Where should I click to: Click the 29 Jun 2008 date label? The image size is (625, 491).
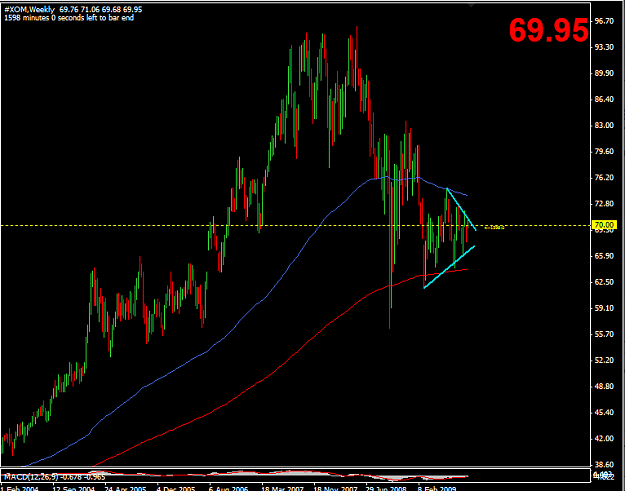pos(387,488)
